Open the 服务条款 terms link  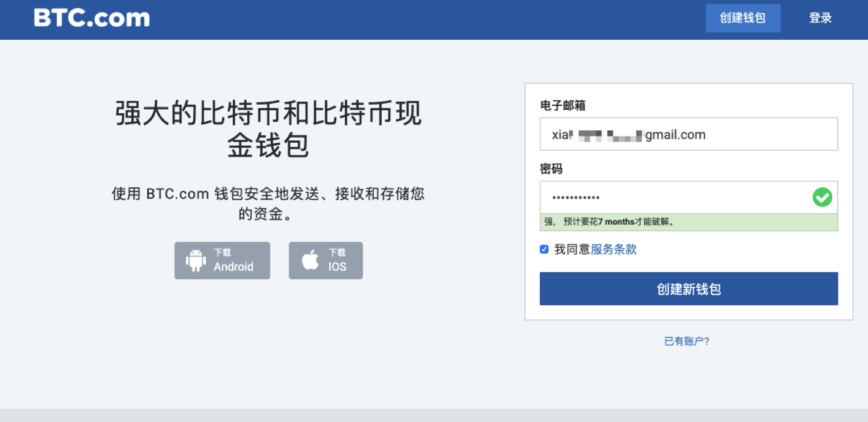[x=614, y=249]
